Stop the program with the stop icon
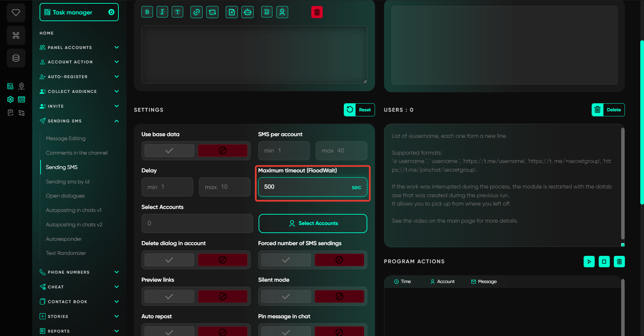This screenshot has height=336, width=644. click(604, 262)
